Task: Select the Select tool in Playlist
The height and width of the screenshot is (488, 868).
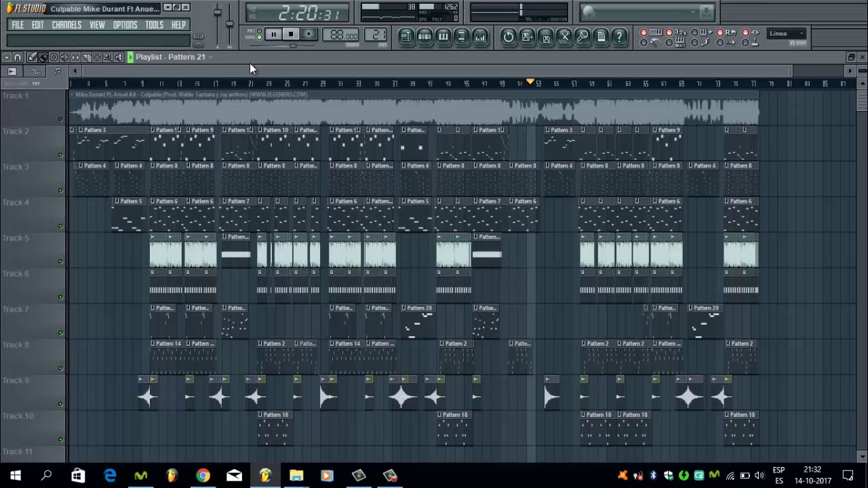Action: point(97,58)
